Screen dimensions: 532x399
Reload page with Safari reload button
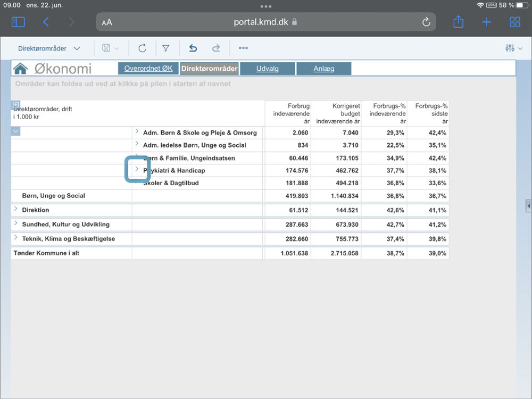(x=426, y=22)
